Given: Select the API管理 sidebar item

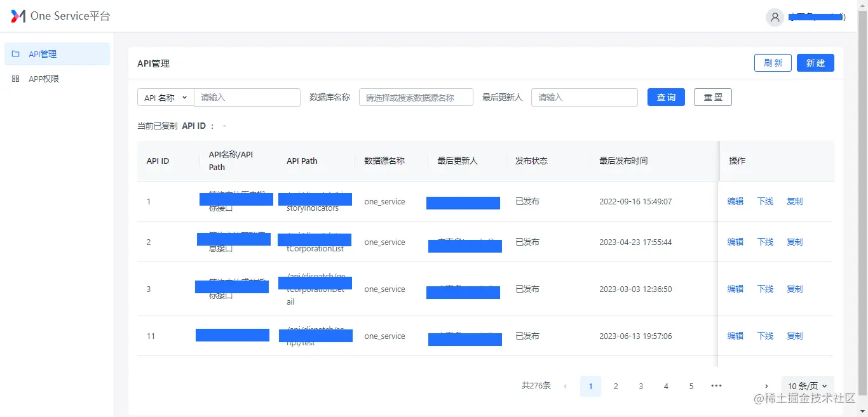Looking at the screenshot, I should click(57, 54).
